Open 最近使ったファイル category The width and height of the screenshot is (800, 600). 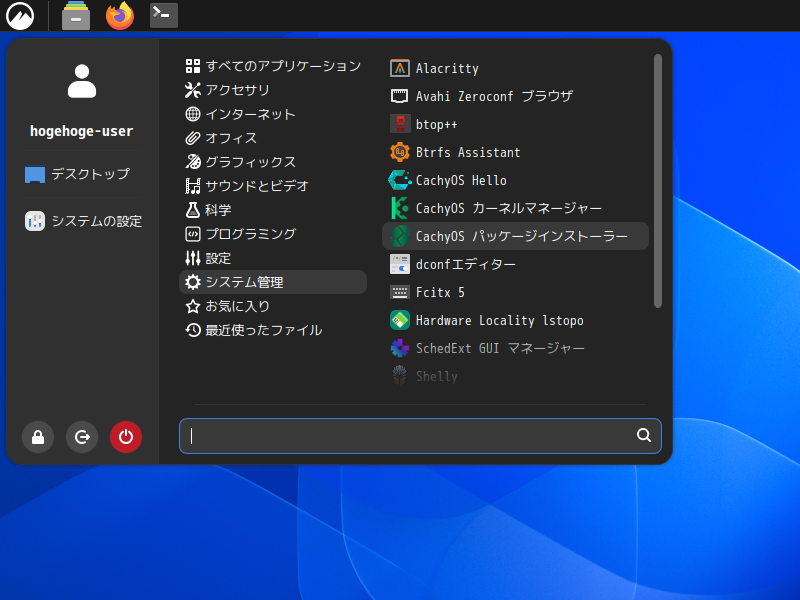click(273, 330)
